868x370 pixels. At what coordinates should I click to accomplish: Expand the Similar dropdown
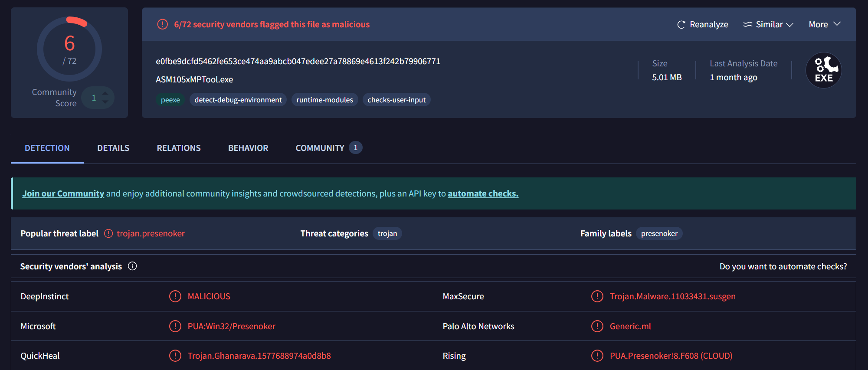click(768, 25)
